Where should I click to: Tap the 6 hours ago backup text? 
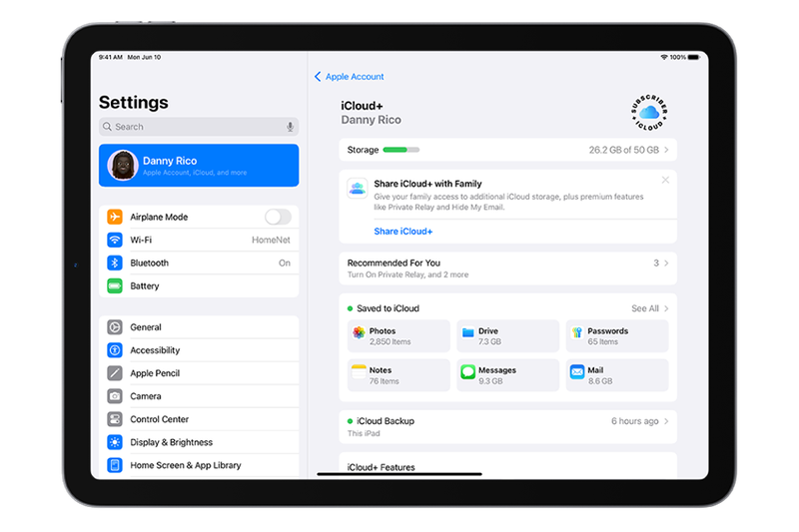635,421
